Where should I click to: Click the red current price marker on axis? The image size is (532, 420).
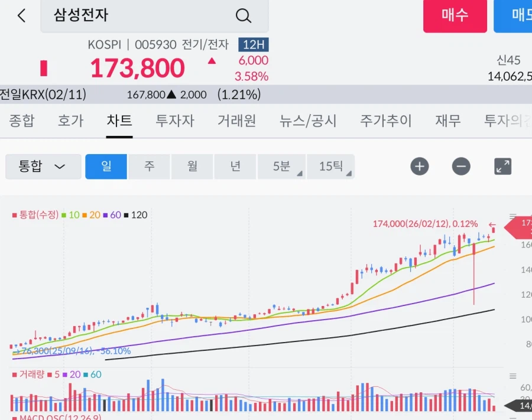pos(520,226)
